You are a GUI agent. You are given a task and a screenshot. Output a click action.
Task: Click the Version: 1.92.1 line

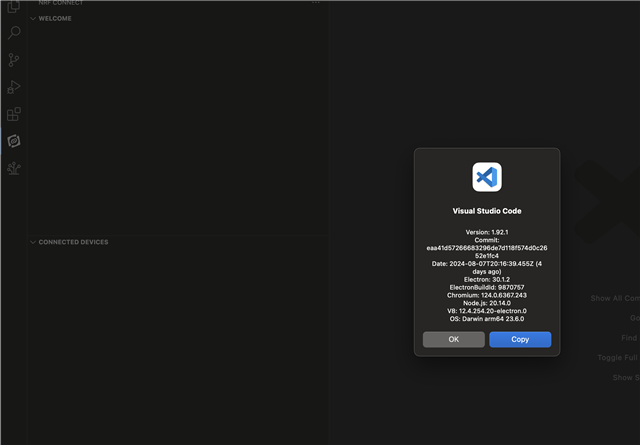tap(487, 232)
